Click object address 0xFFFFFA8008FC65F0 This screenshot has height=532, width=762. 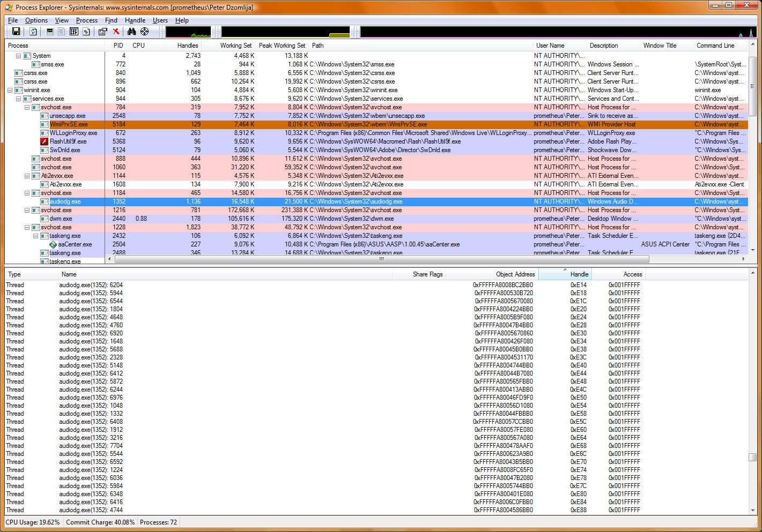504,470
